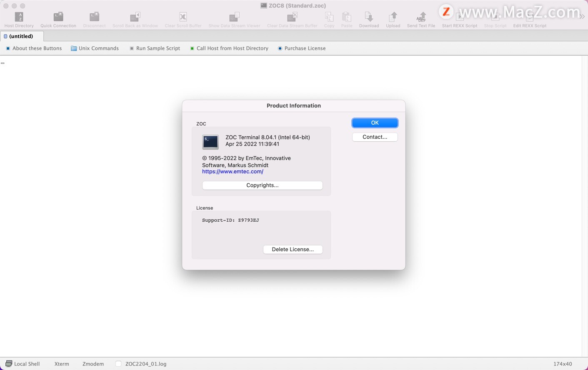The width and height of the screenshot is (588, 370).
Task: Click Run Sample Script button
Action: coord(155,48)
